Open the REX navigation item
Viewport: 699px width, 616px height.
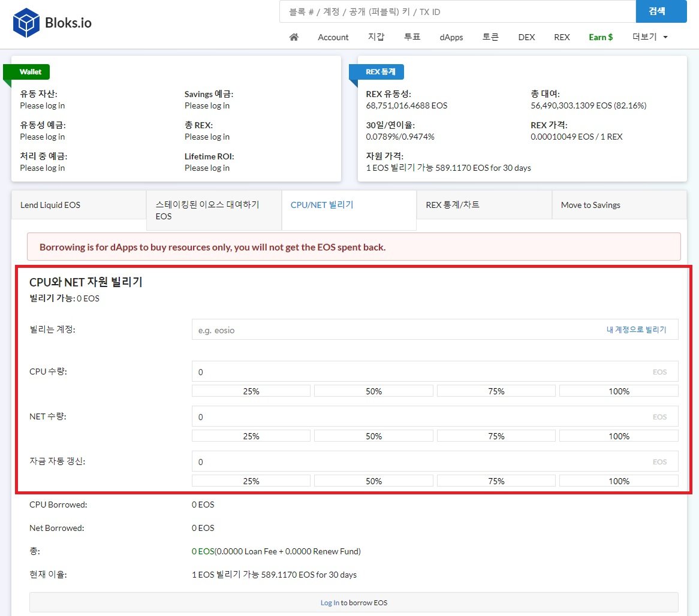coord(562,37)
